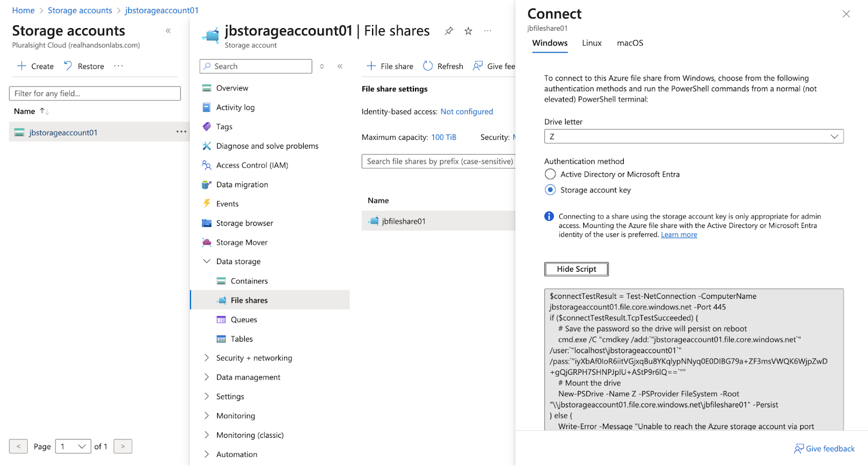
Task: Focus the Filter for any field box
Action: click(95, 93)
